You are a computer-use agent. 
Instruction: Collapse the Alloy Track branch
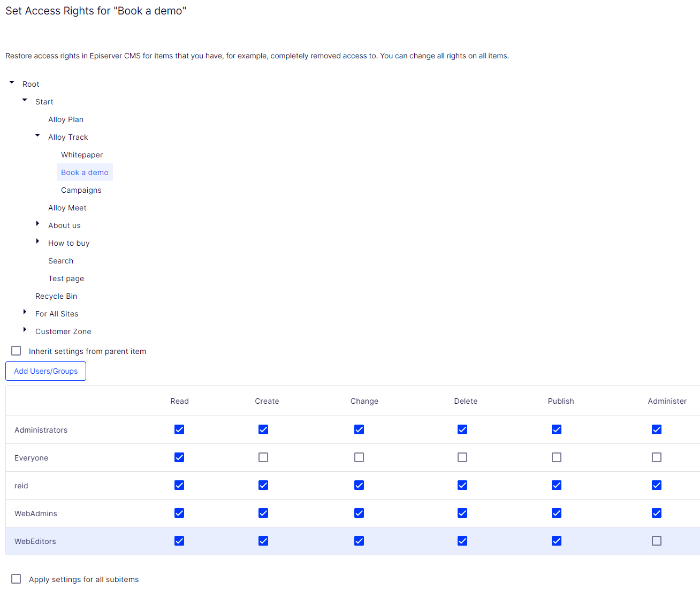point(37,135)
